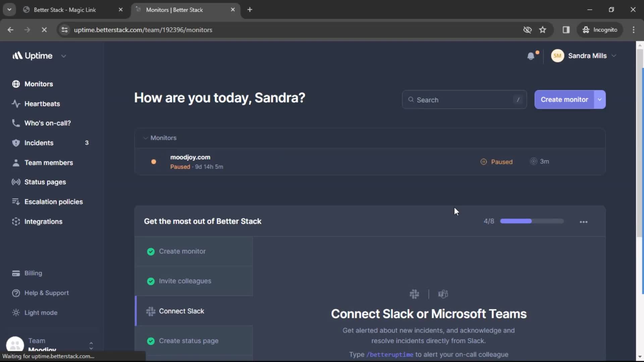Click the Status pages broadcast icon
This screenshot has height=362, width=644.
pos(16,182)
